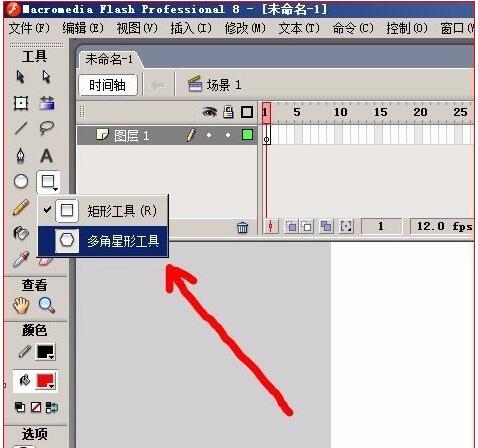Toggle visibility dot of 图层 1
Image resolution: width=478 pixels, height=448 pixels.
[209, 135]
